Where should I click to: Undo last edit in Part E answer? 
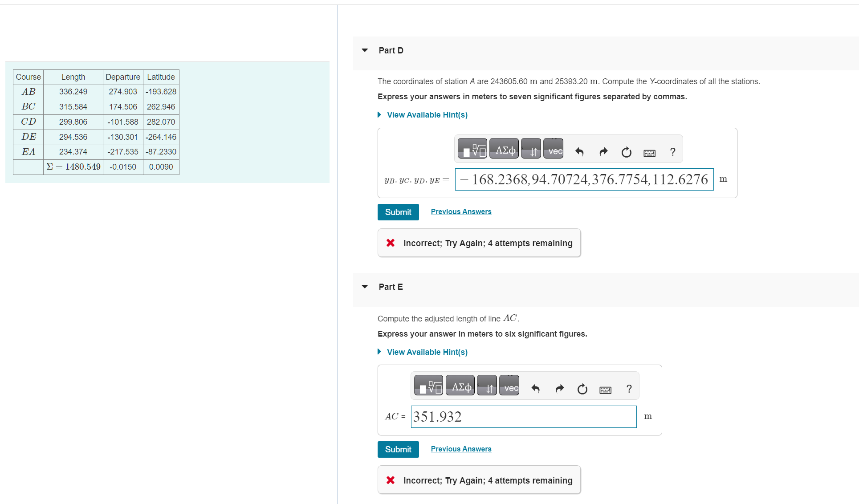click(536, 389)
